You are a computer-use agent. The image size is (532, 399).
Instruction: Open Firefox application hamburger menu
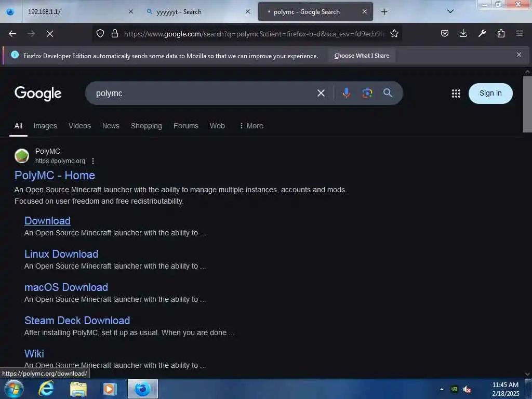[520, 33]
